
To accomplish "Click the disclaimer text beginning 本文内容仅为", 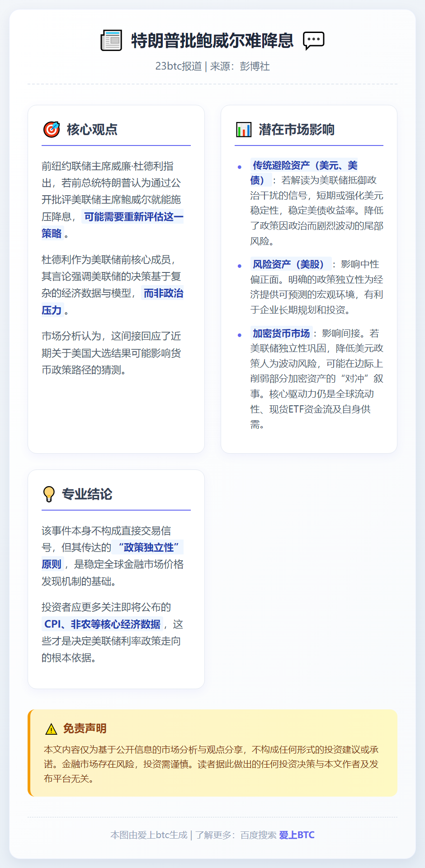I will [212, 764].
